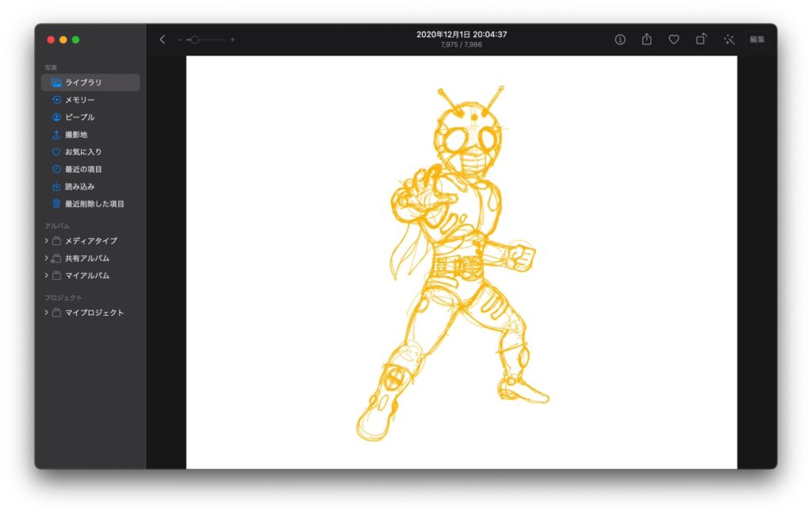Rotate the photo with the rotate icon

(x=701, y=39)
